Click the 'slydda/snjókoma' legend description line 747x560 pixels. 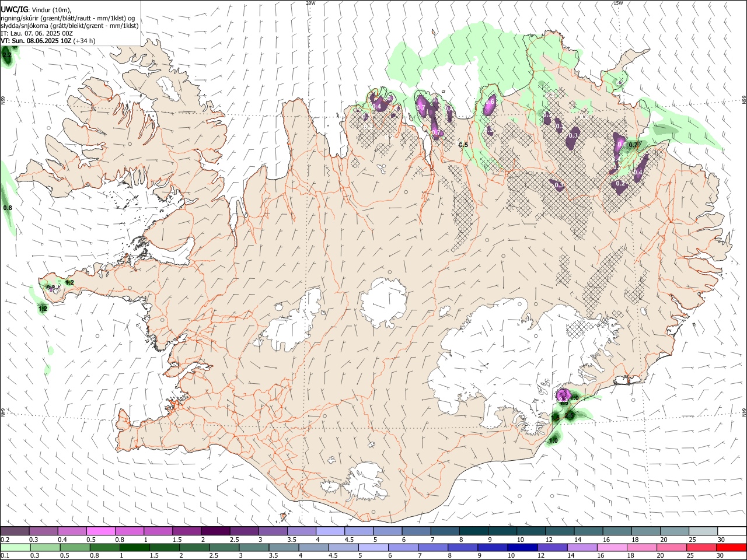coord(69,26)
